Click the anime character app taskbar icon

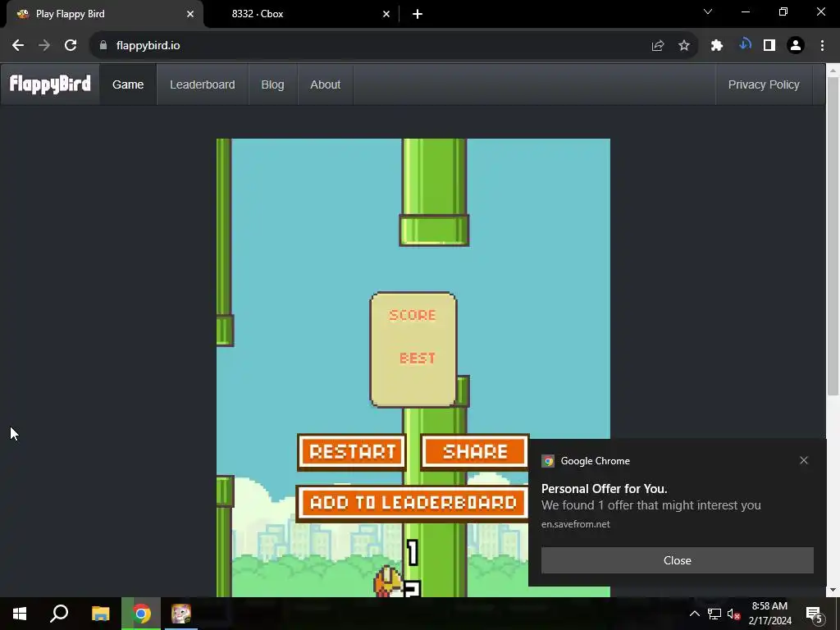[181, 614]
